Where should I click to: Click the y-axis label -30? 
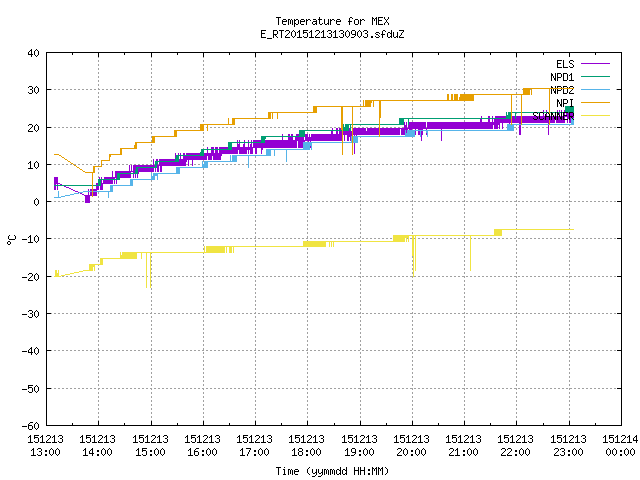(x=31, y=314)
